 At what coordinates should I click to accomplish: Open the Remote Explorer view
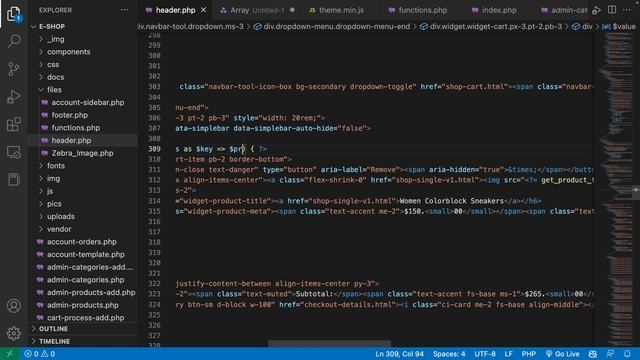[14, 152]
